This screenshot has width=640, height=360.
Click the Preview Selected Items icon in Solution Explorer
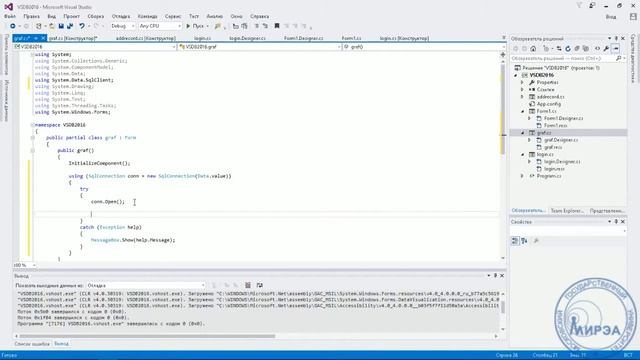point(616,49)
